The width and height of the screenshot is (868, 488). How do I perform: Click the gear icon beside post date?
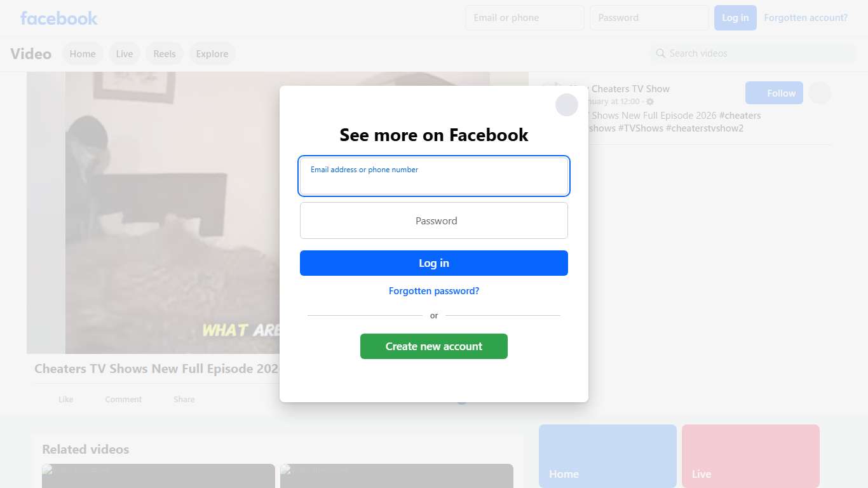coord(650,102)
